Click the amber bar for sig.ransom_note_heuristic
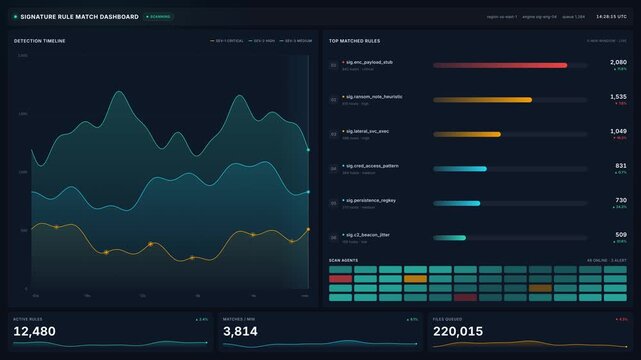641x360 pixels. 482,100
